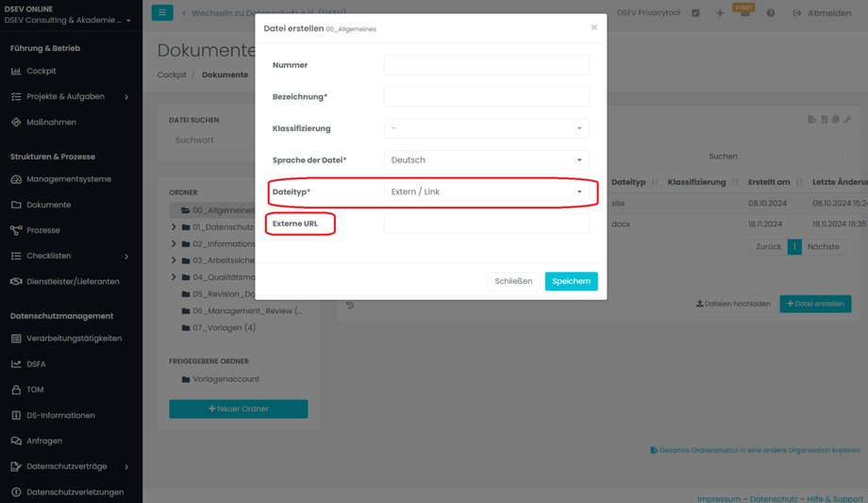868x503 pixels.
Task: Click the Speichern button
Action: pos(571,281)
